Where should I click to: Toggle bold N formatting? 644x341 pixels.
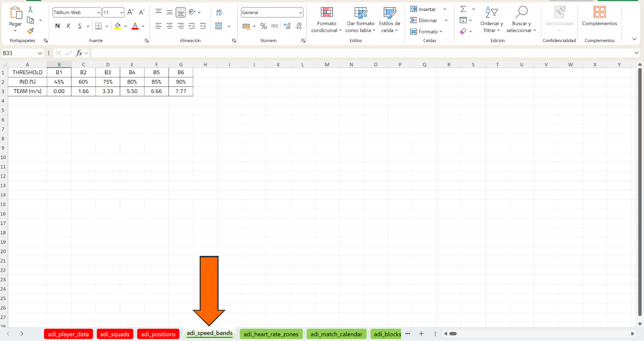[x=57, y=26]
